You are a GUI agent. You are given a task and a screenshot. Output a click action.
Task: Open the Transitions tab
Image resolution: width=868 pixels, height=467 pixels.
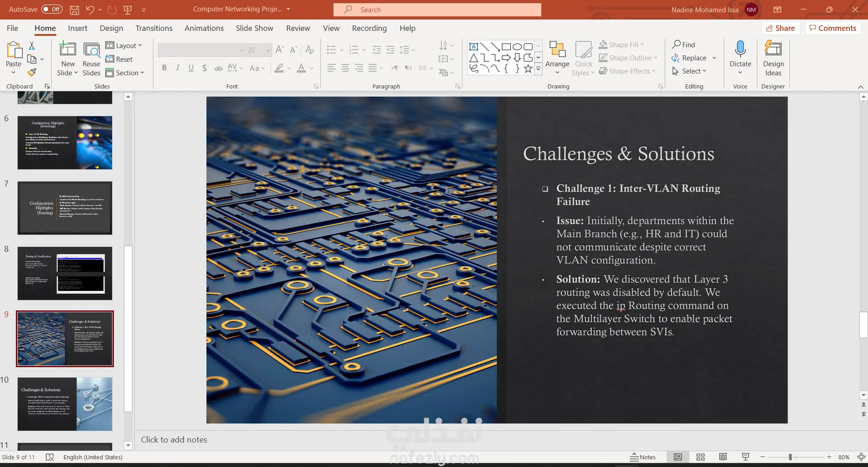pyautogui.click(x=154, y=28)
